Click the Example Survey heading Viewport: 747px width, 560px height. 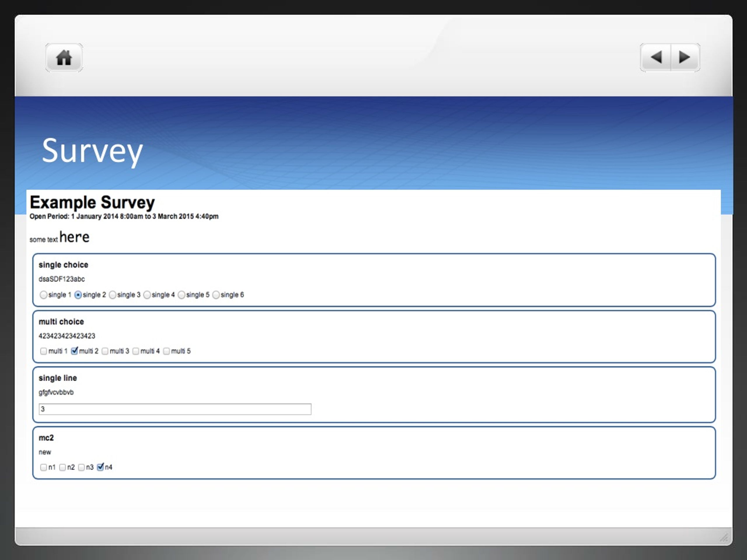pos(92,202)
